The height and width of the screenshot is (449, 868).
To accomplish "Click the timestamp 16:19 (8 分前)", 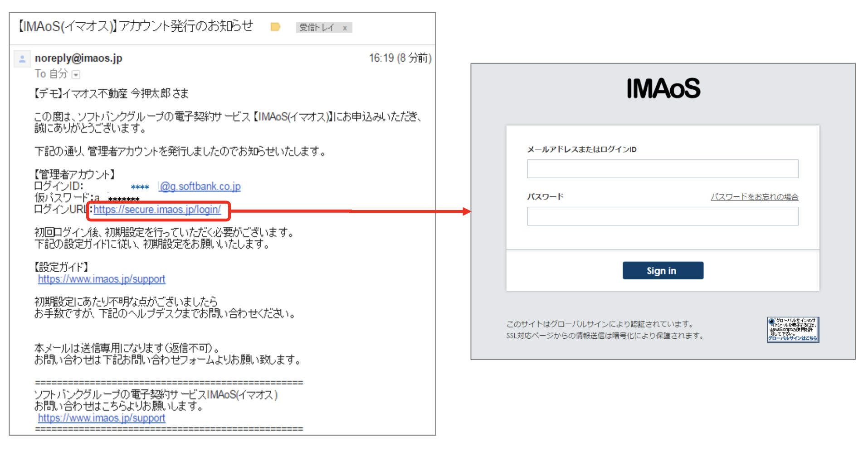I will coord(400,58).
